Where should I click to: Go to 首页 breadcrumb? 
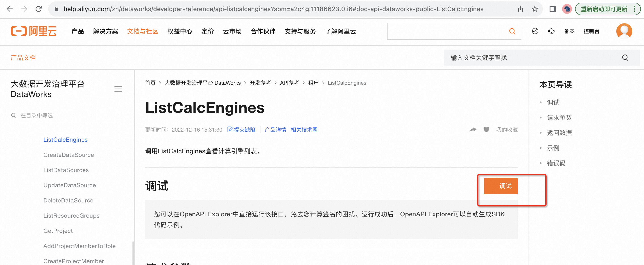pos(150,83)
